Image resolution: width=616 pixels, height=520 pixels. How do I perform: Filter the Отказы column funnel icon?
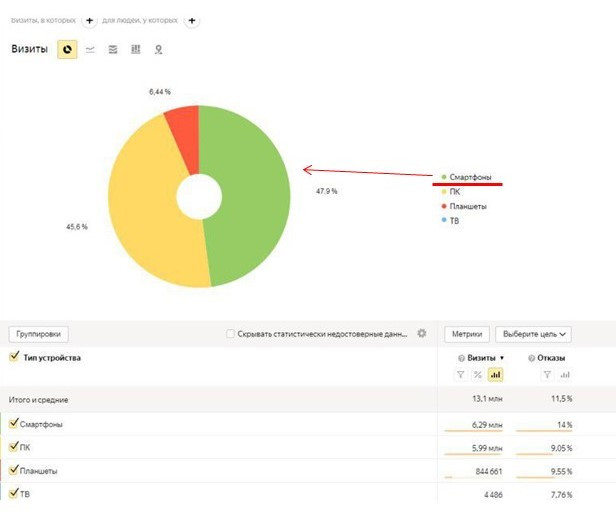(547, 375)
